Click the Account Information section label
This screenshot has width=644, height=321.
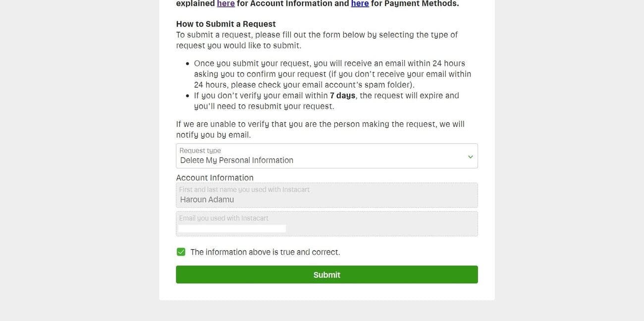[215, 177]
